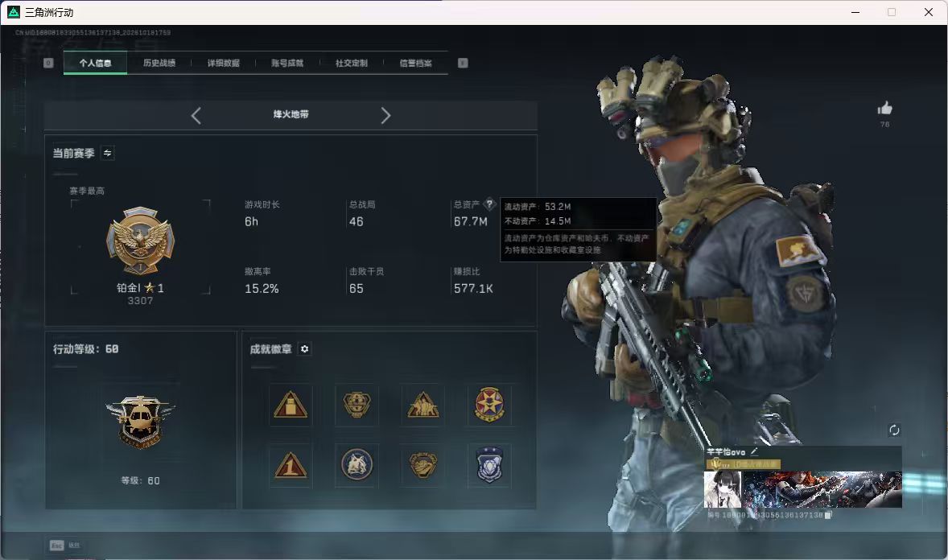
Task: Select the triangle badge with soldiers silhouette
Action: 423,405
